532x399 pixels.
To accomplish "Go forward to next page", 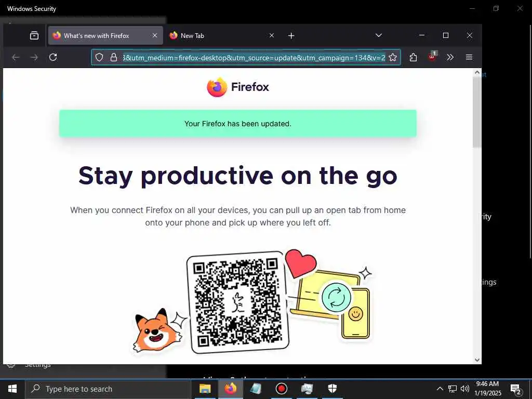I will 34,57.
